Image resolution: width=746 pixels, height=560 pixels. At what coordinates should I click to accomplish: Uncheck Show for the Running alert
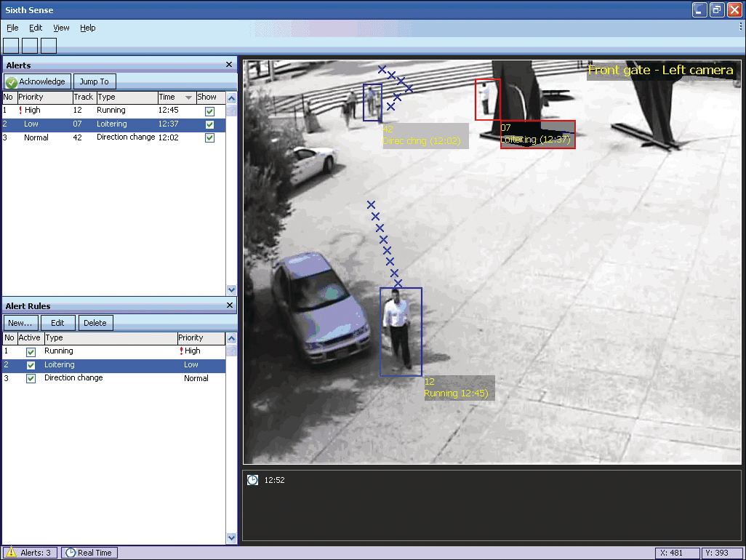pos(210,111)
